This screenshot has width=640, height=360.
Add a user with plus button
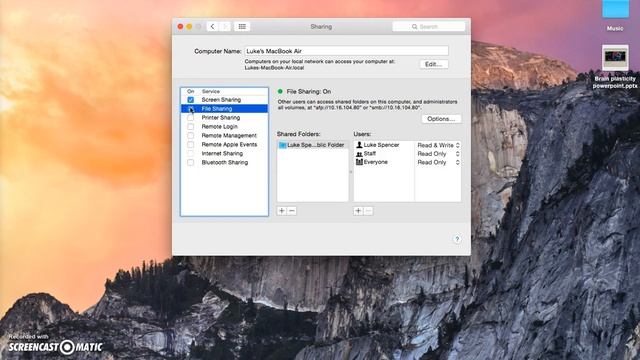coord(358,211)
